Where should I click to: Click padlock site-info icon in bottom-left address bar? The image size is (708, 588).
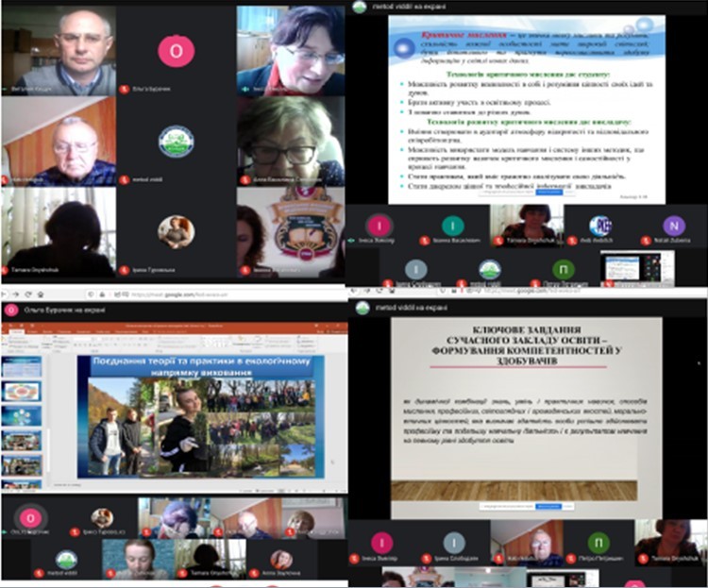click(x=103, y=294)
